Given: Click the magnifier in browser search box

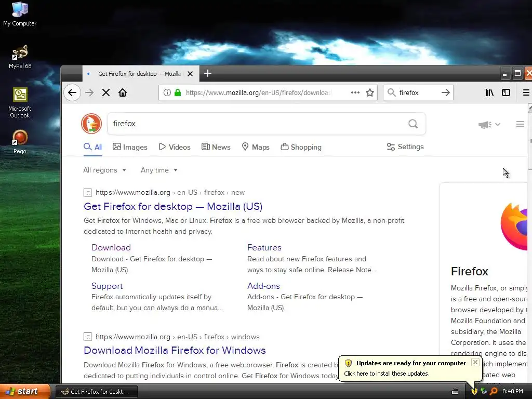Looking at the screenshot, I should 392,92.
